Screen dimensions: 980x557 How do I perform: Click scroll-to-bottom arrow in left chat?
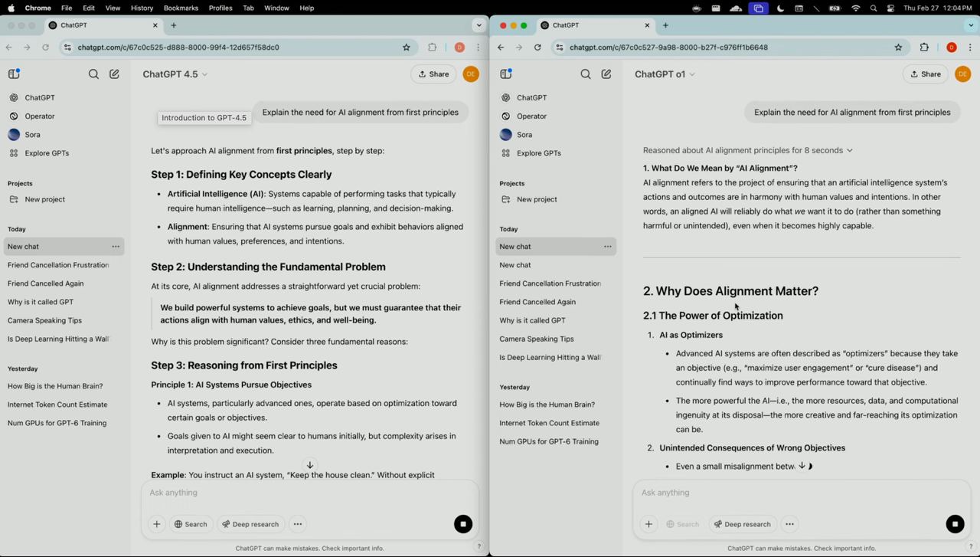tap(310, 465)
